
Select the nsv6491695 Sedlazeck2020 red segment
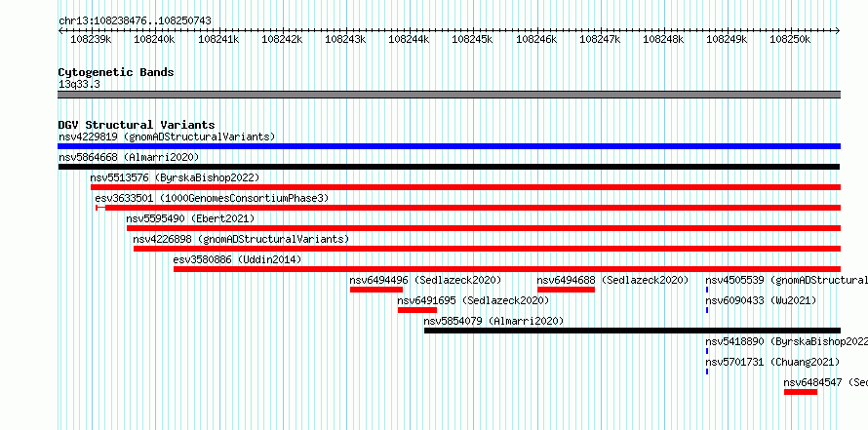point(417,310)
